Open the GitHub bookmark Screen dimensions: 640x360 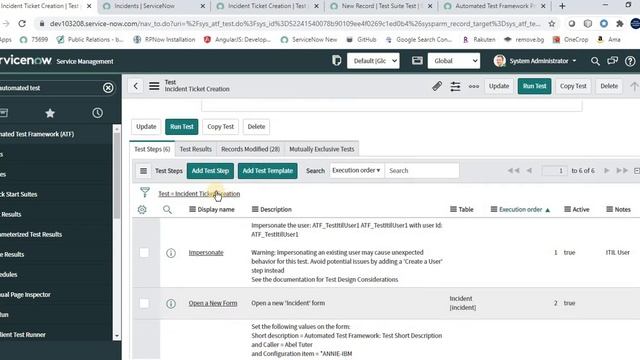tap(361, 40)
